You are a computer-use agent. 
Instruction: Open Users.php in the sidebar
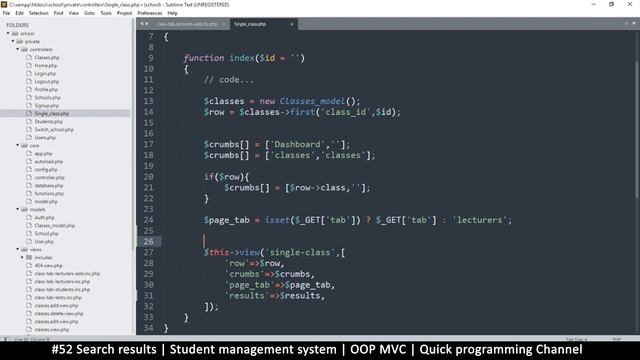pos(45,138)
